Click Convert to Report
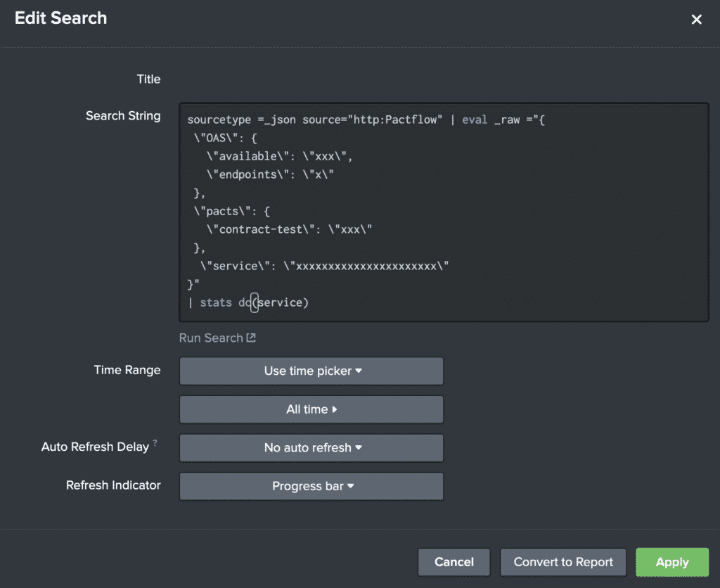Viewport: 720px width, 588px height. [x=562, y=562]
